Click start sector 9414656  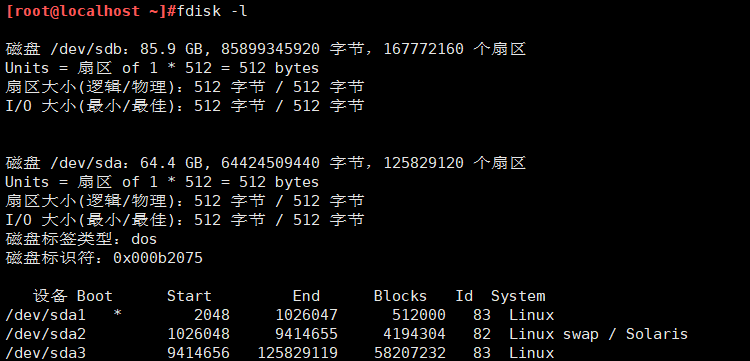[199, 353]
